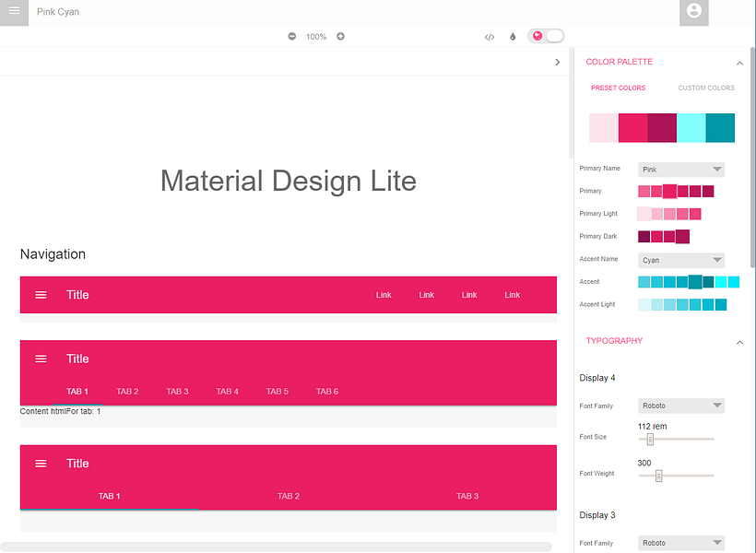756x553 pixels.
Task: Click the user account avatar icon
Action: 694,12
